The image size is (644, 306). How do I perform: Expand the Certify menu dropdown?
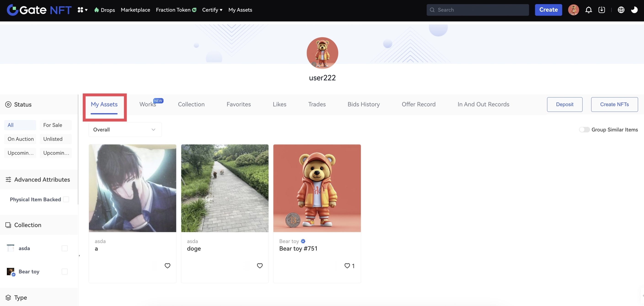212,10
